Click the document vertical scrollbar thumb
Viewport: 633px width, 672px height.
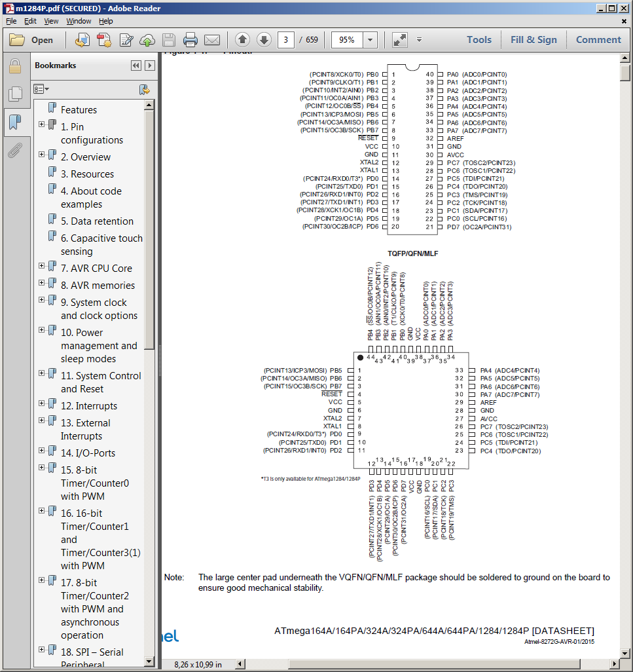tap(625, 72)
